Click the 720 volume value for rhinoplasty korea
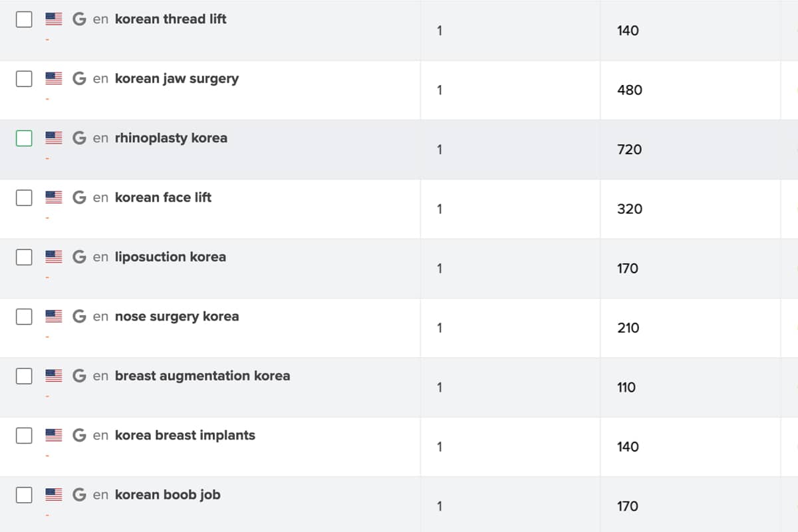This screenshot has width=798, height=532. pyautogui.click(x=629, y=150)
